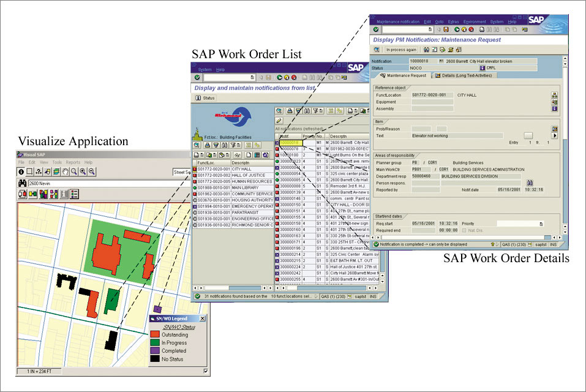Switch to Details (Long Text-Activities) tab
Viewport: 586px width, 392px height.
click(464, 75)
